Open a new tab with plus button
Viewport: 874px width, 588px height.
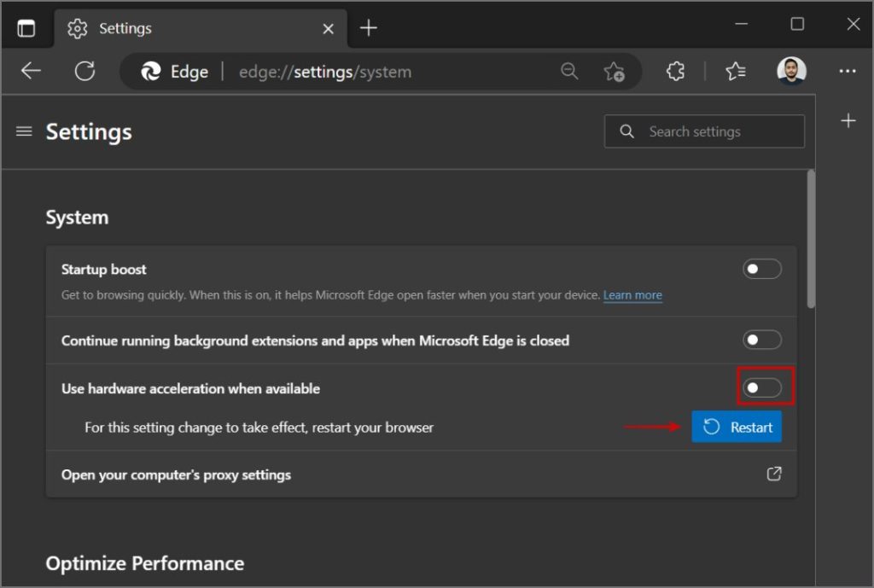click(x=369, y=28)
